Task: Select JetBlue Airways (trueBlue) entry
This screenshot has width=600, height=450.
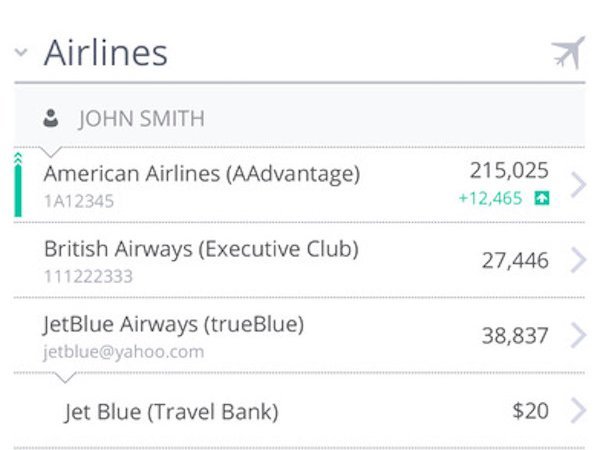Action: (300, 335)
